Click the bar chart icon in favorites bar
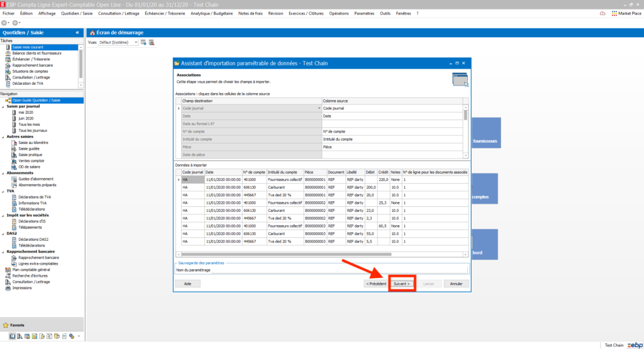The height and width of the screenshot is (349, 644). pos(35,336)
